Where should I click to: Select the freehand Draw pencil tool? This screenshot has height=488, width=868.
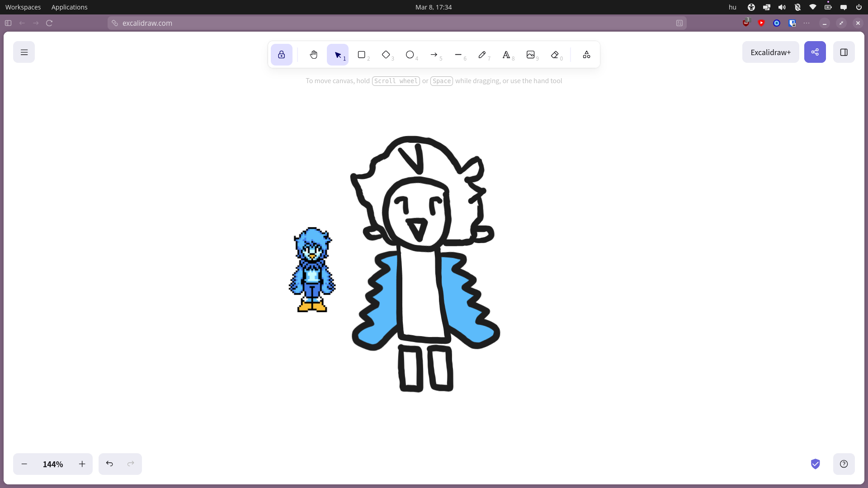pos(482,55)
